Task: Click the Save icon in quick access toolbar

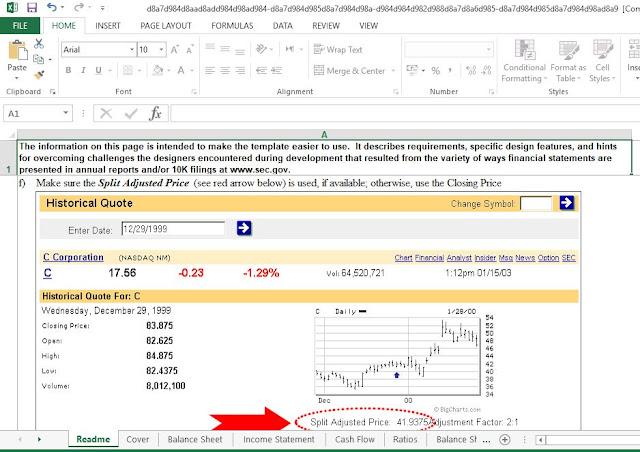Action: (31, 7)
